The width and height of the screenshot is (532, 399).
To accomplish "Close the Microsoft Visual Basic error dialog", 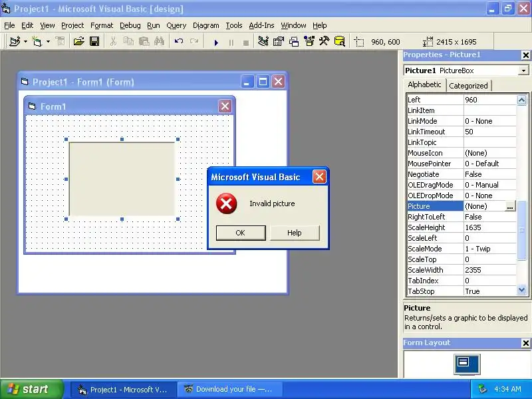I will click(319, 177).
